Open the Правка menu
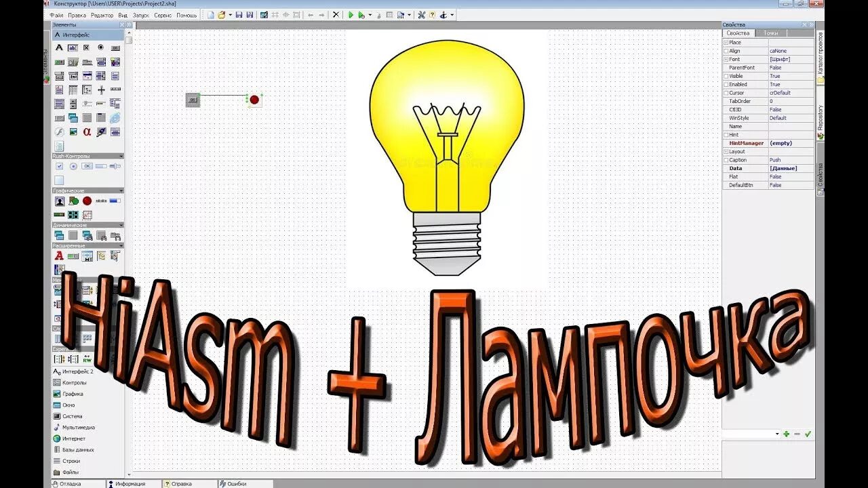 click(x=77, y=15)
